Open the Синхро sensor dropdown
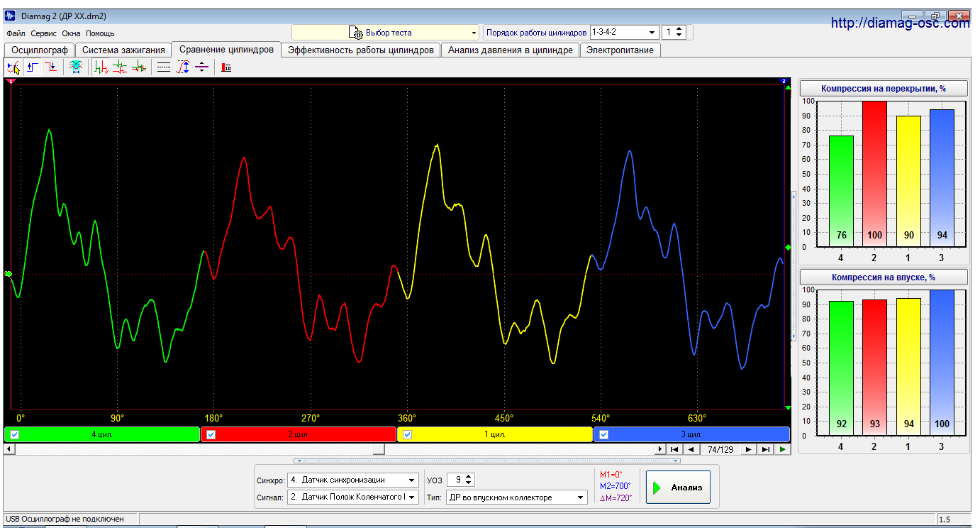Viewport: 980px width, 528px height. click(x=353, y=480)
